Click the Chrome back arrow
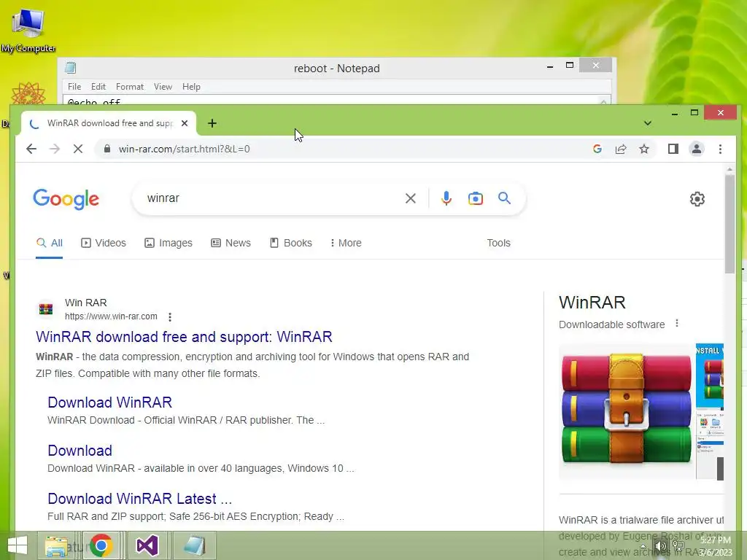Image resolution: width=747 pixels, height=560 pixels. tap(31, 149)
